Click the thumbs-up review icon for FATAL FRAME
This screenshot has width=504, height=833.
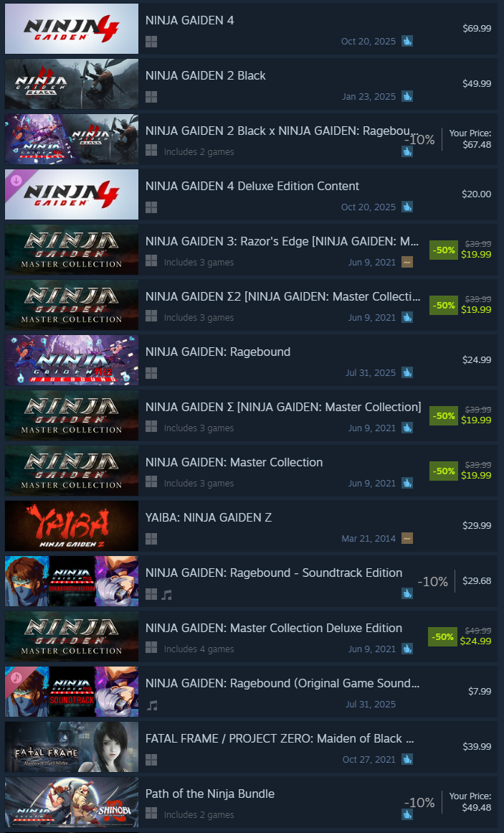pyautogui.click(x=407, y=759)
